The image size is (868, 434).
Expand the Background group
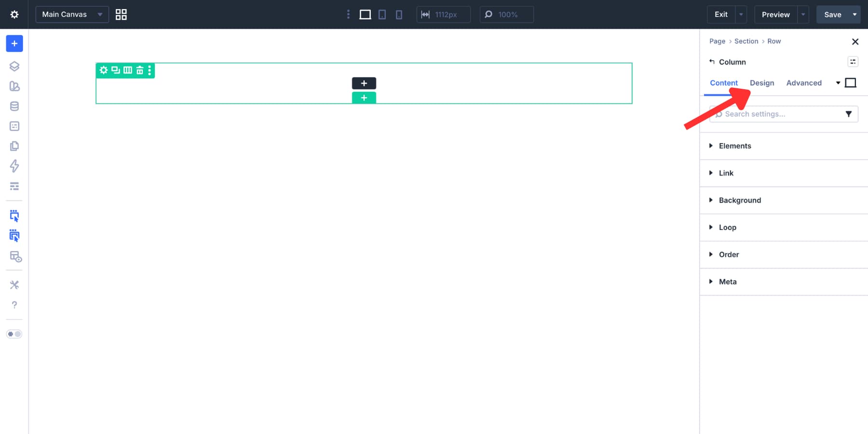click(x=784, y=200)
